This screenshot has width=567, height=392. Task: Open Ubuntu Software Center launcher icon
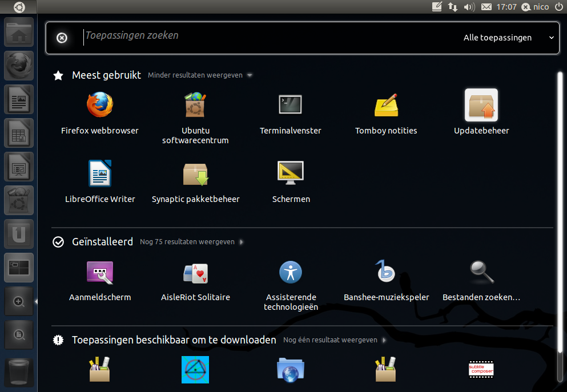(19, 200)
